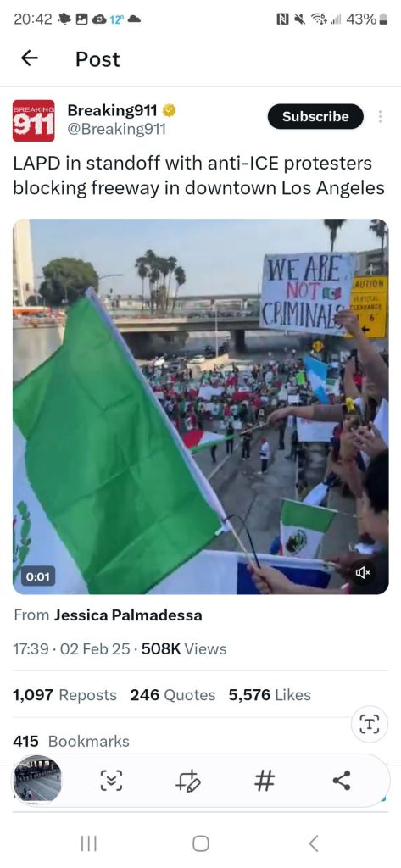Unmute the video with the speaker icon
Viewport: 401px width, 868px height.
coord(364,574)
